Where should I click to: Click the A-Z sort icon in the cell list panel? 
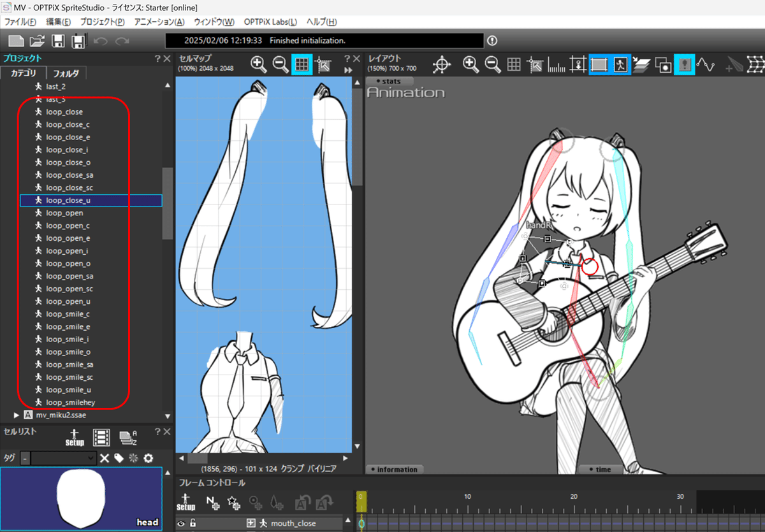tap(129, 438)
